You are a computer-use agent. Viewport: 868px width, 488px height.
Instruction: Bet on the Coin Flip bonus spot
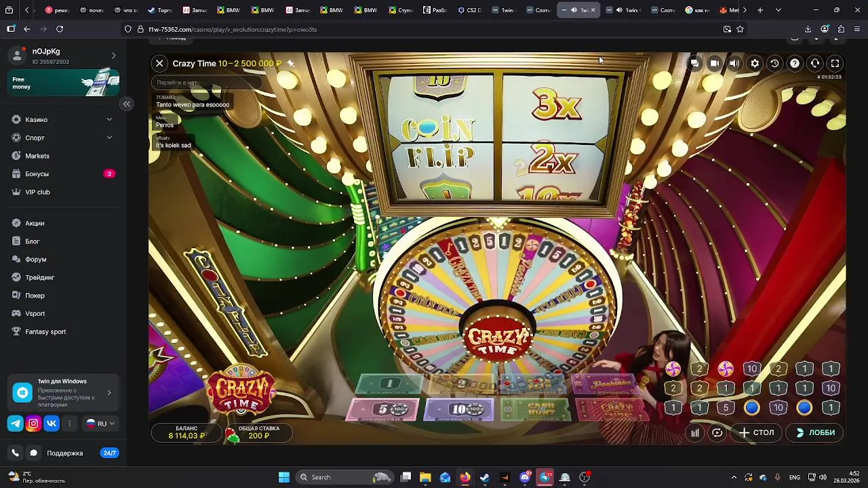coord(533,384)
